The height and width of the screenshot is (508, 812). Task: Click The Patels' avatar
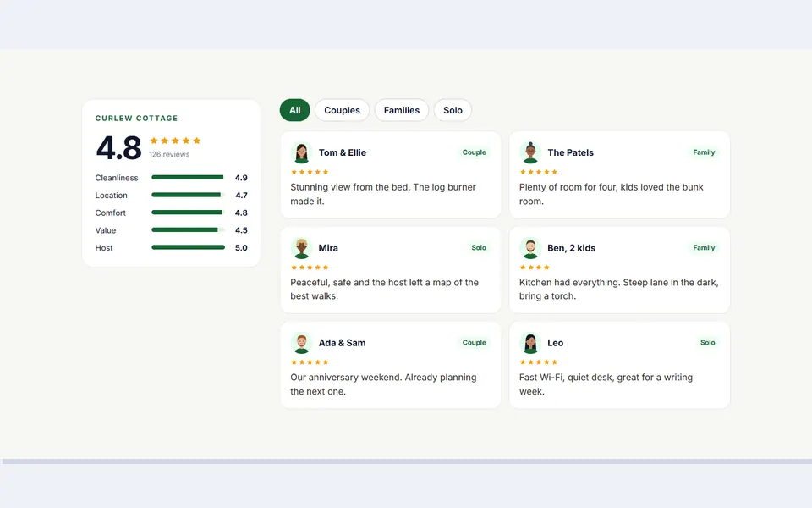point(530,152)
